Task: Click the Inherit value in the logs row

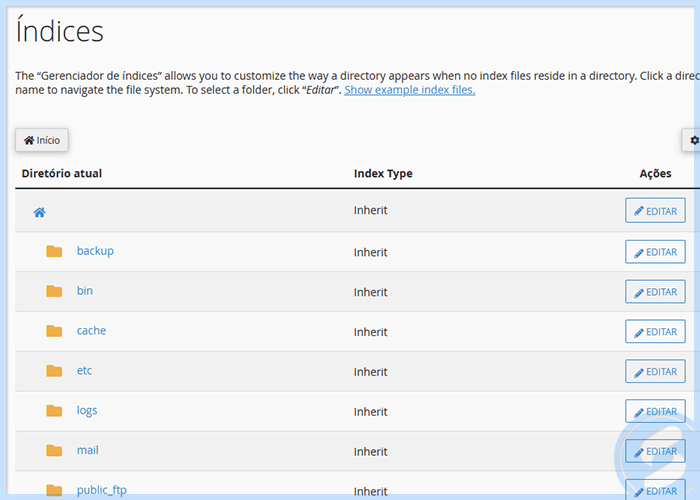Action: (371, 411)
